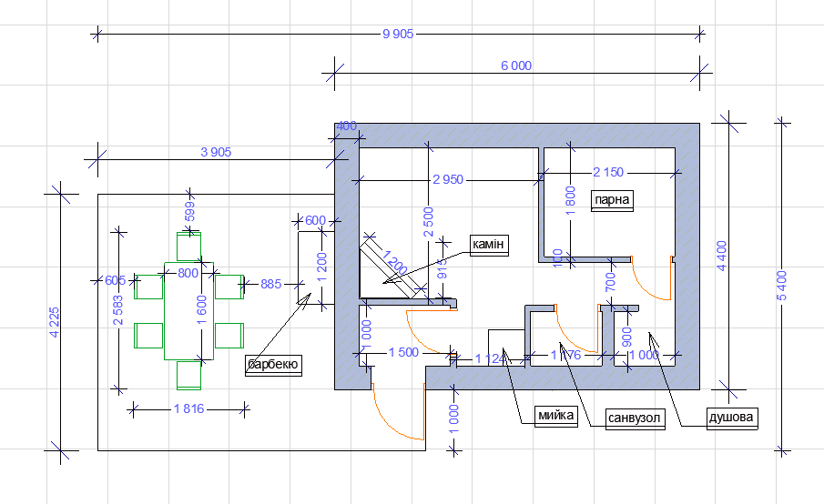Select the top green chair of the dining set
This screenshot has height=504, width=824.
click(188, 247)
